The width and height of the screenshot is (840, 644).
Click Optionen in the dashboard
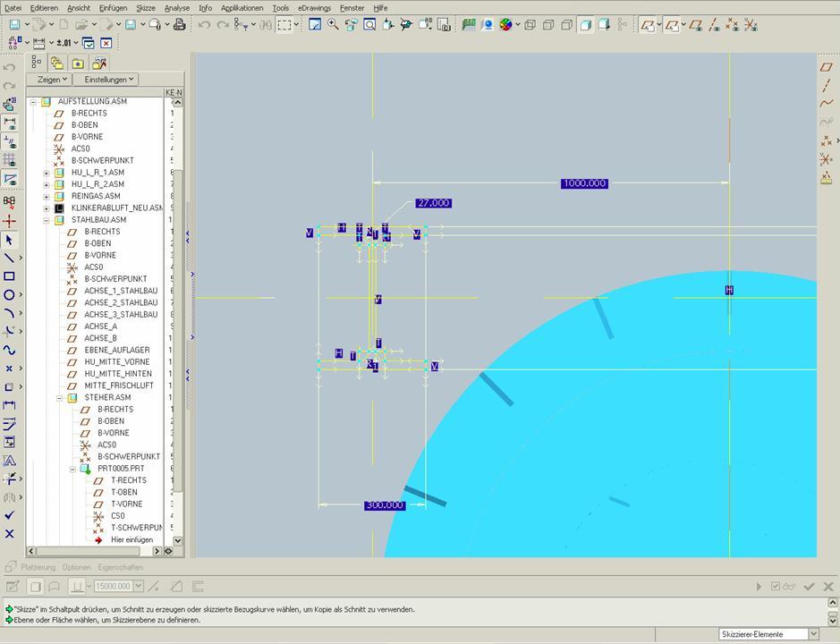click(x=77, y=567)
